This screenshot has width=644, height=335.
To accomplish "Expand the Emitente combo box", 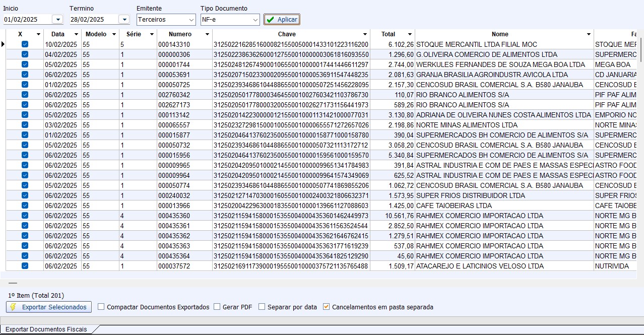I will (x=191, y=20).
